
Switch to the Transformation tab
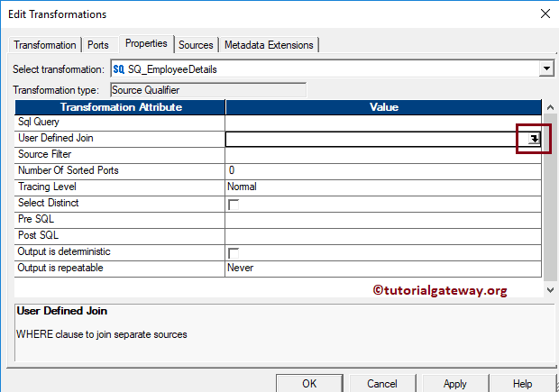tap(45, 45)
